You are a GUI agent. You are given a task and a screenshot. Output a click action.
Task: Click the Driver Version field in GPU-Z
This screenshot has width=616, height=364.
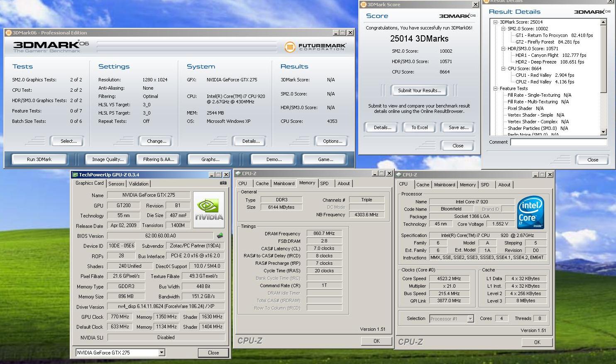[x=166, y=307]
